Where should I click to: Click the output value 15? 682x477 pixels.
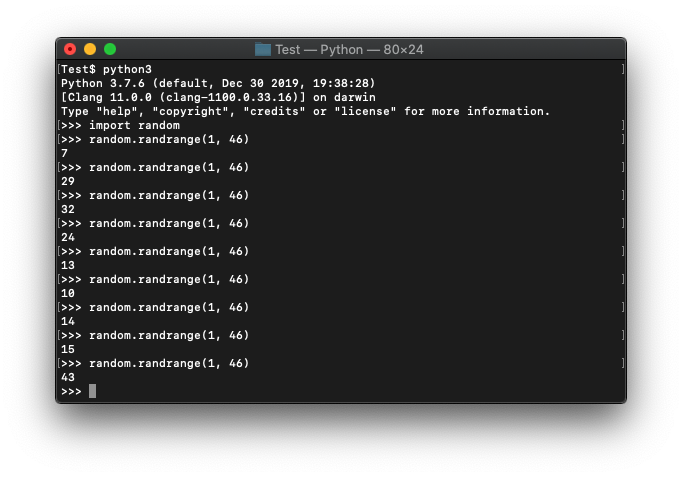click(x=68, y=349)
